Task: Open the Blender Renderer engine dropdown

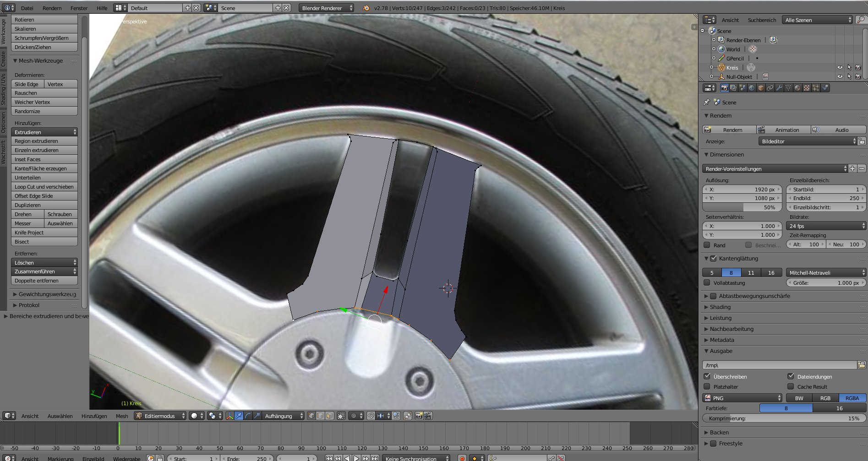Action: [327, 8]
